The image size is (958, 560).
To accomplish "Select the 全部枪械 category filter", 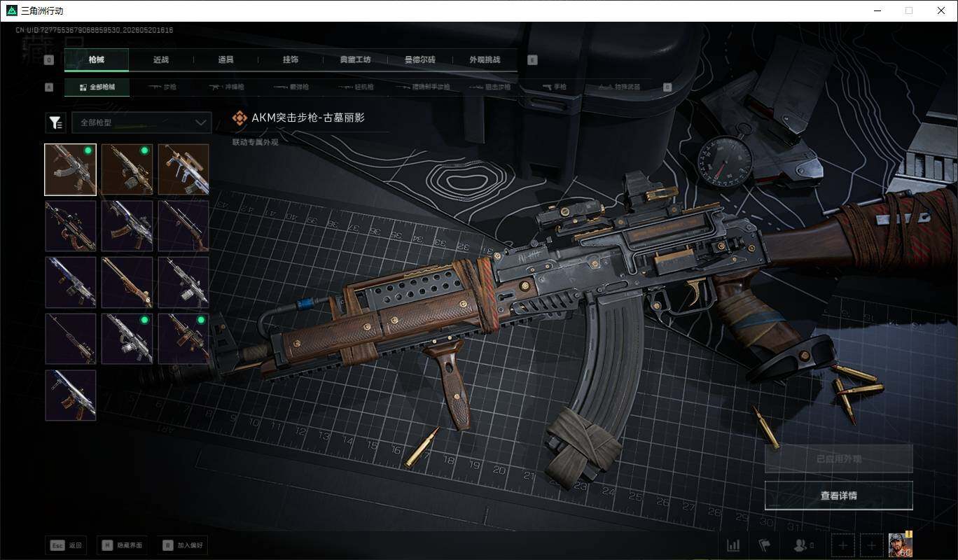I will pyautogui.click(x=97, y=87).
